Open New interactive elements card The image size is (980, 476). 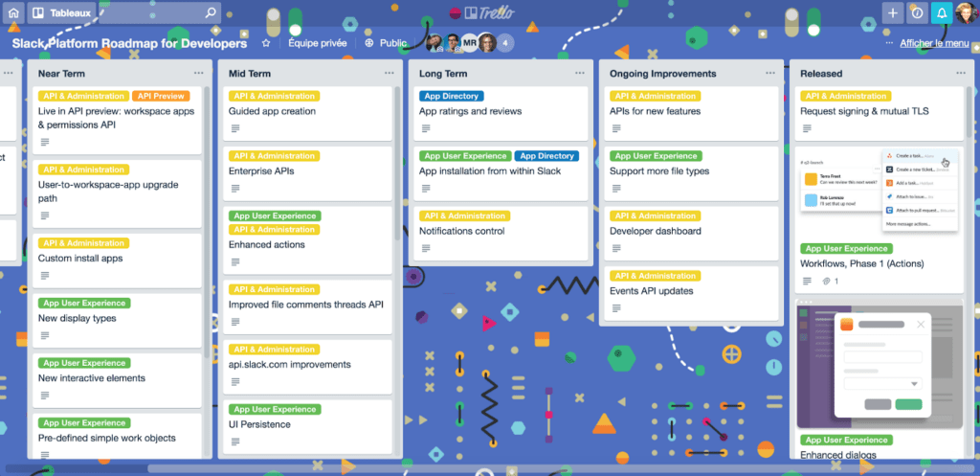117,380
